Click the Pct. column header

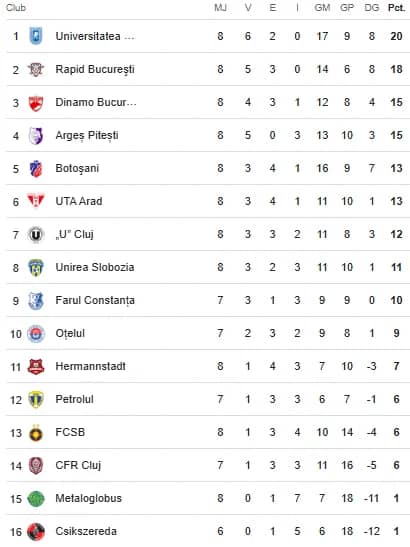(397, 8)
